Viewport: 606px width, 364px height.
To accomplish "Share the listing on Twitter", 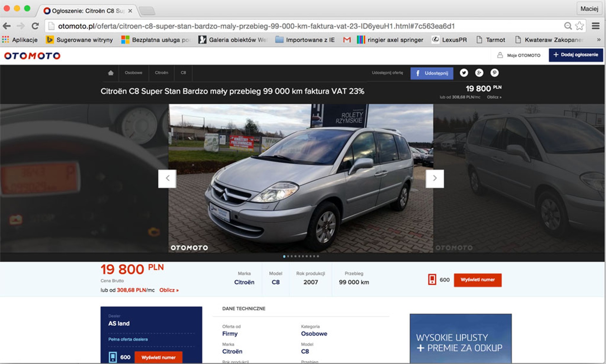I will coord(464,73).
